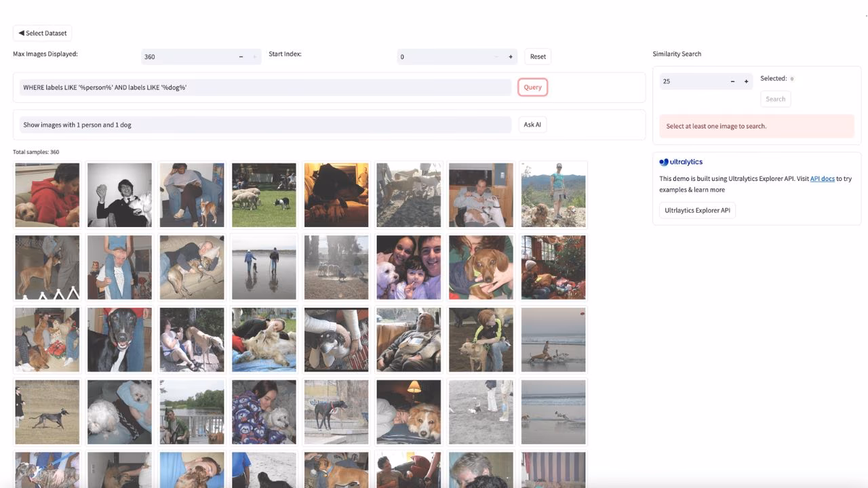The image size is (868, 488).
Task: Click the Ask AI prompt text field
Action: [x=265, y=125]
